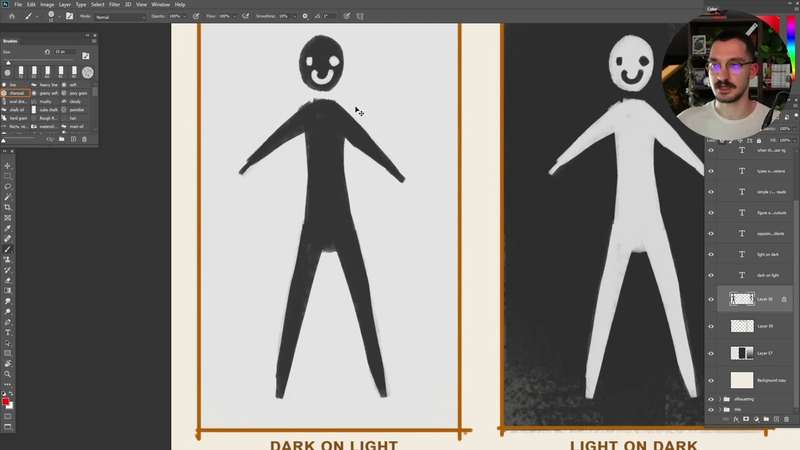Screen dimensions: 800x450
Task: Select the Eraser tool
Action: 8,281
